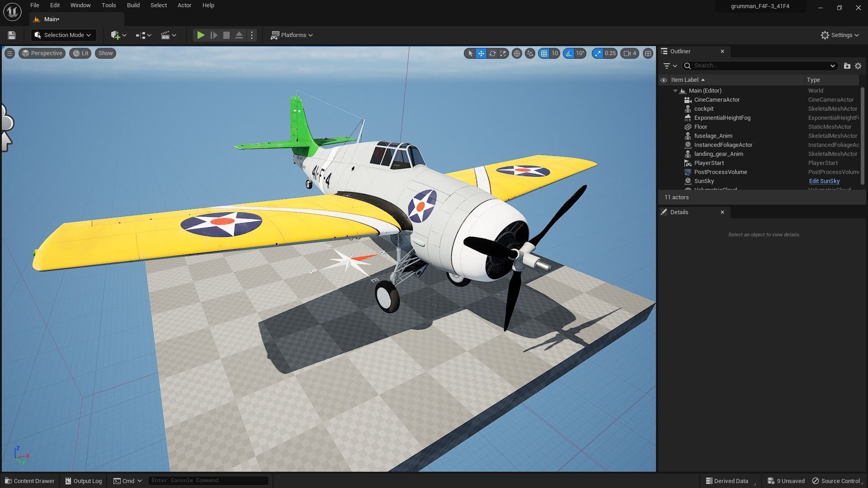The height and width of the screenshot is (488, 868).
Task: Open the Platforms dropdown
Action: coord(292,35)
